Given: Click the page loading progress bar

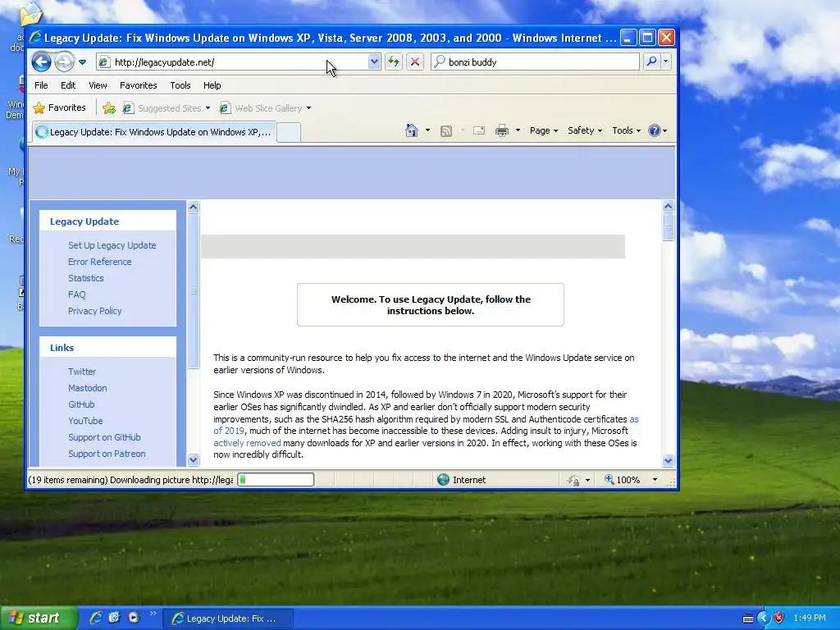Looking at the screenshot, I should pyautogui.click(x=276, y=479).
